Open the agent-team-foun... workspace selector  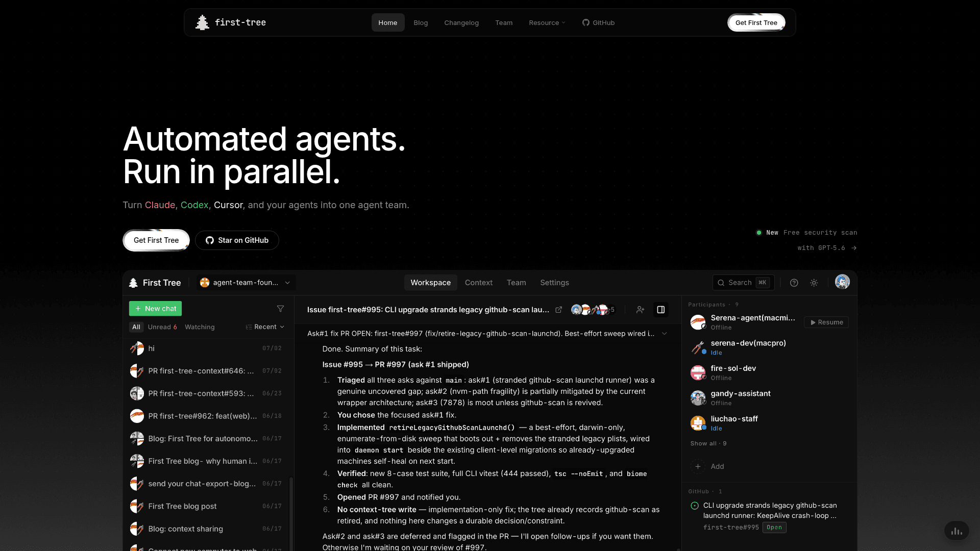pos(246,283)
